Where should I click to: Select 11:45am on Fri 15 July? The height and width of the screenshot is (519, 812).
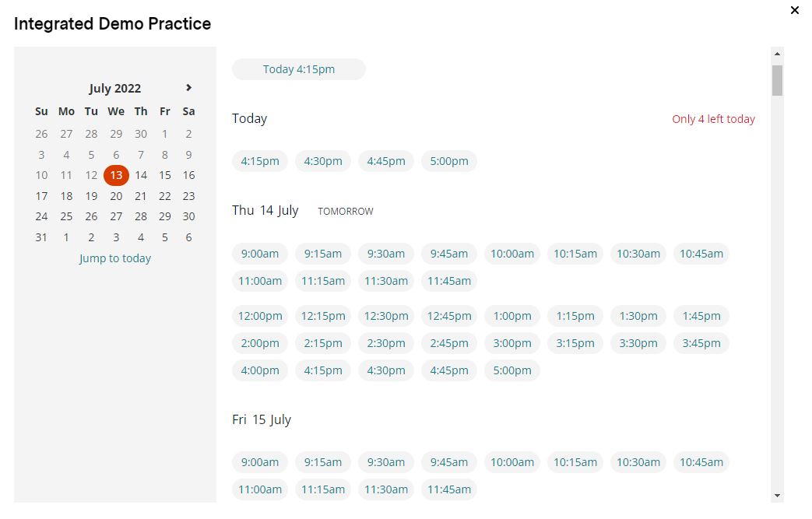click(x=449, y=489)
